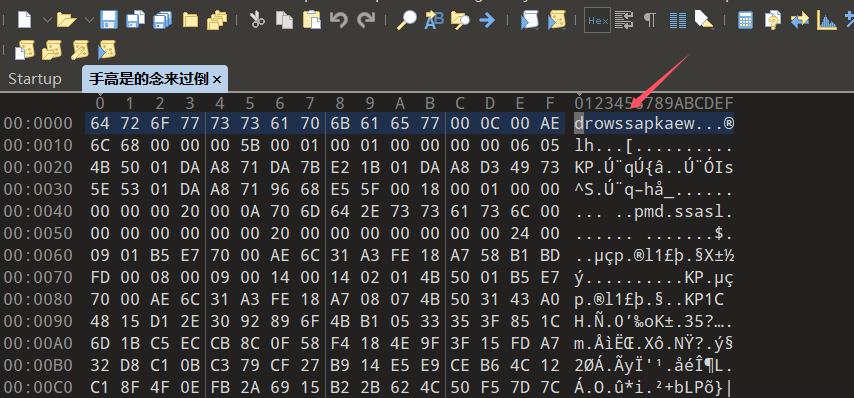Toggle Hex edit mode button

pyautogui.click(x=597, y=21)
